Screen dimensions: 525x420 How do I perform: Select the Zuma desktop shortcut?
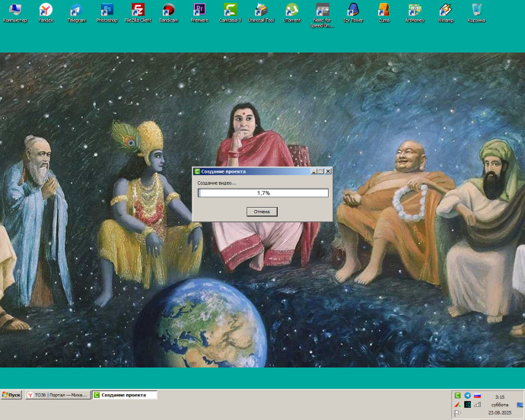pyautogui.click(x=384, y=13)
